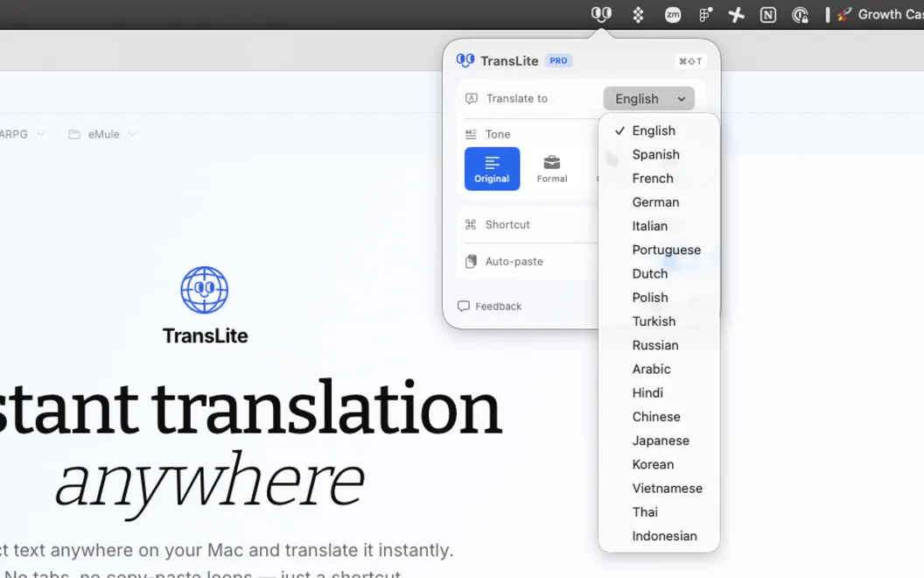
Task: Select the Original tone
Action: coord(492,169)
